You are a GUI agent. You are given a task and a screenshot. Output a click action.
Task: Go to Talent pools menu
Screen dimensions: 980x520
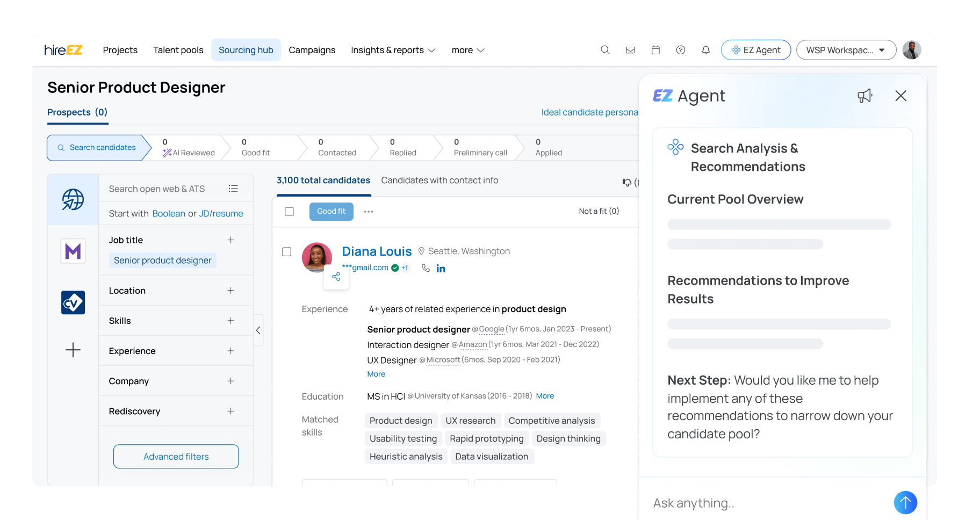[x=178, y=50]
